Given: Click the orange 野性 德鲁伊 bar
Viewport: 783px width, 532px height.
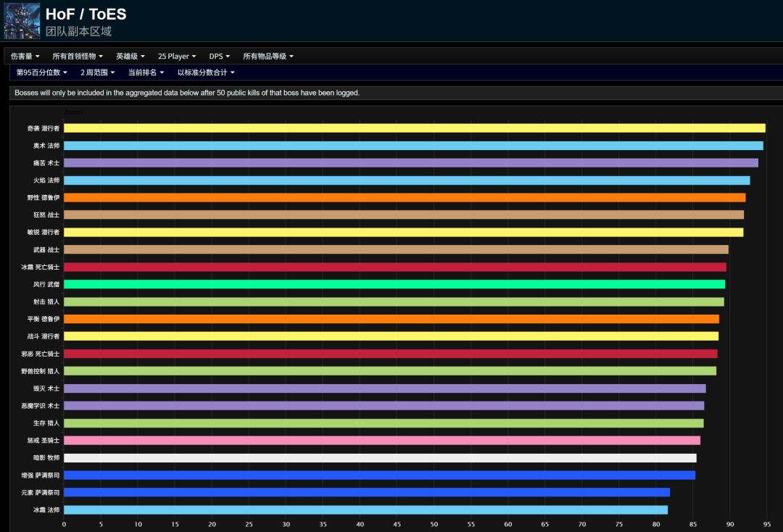Looking at the screenshot, I should click(405, 198).
